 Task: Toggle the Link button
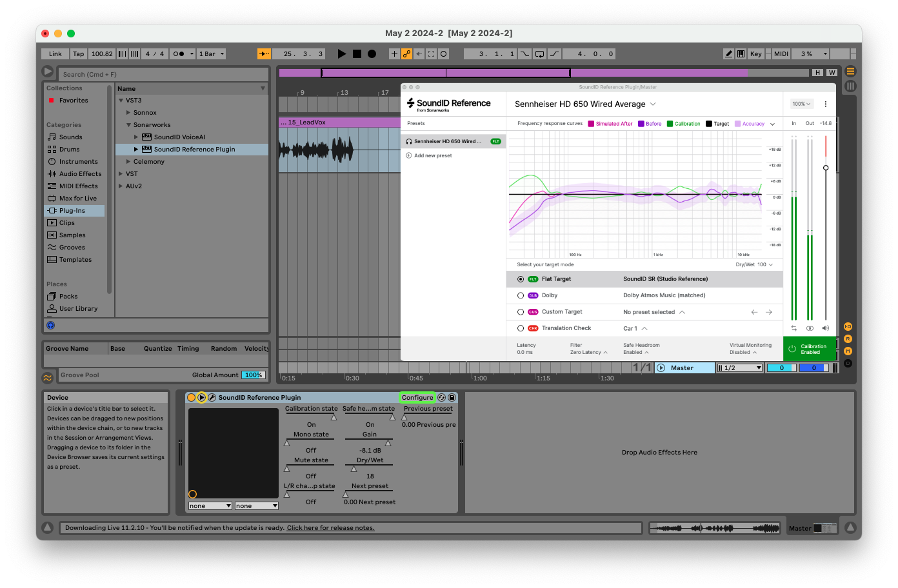click(55, 54)
